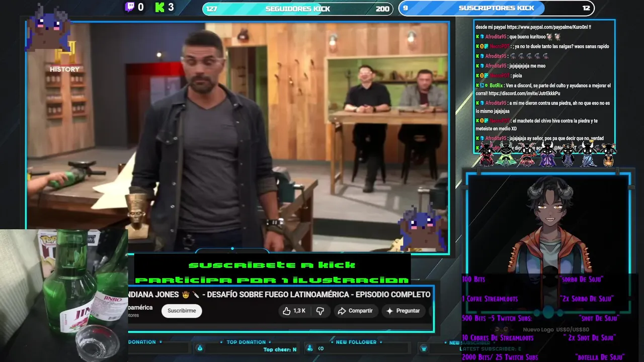
Task: Click the money bag icon under Top Donation
Action: point(200,348)
